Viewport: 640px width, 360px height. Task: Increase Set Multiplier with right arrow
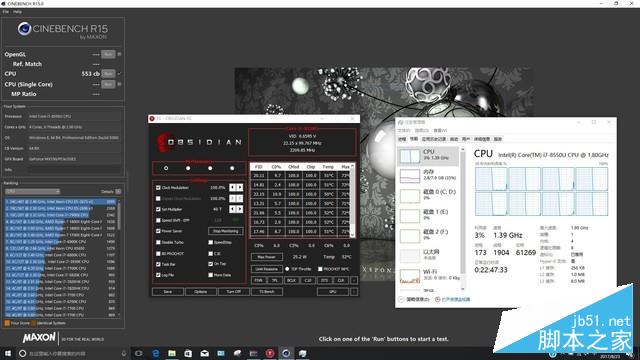(x=240, y=209)
